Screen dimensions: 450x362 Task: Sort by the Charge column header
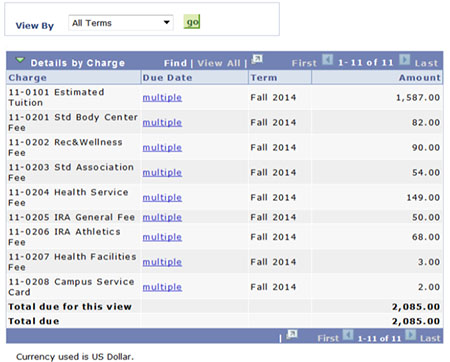pyautogui.click(x=27, y=77)
